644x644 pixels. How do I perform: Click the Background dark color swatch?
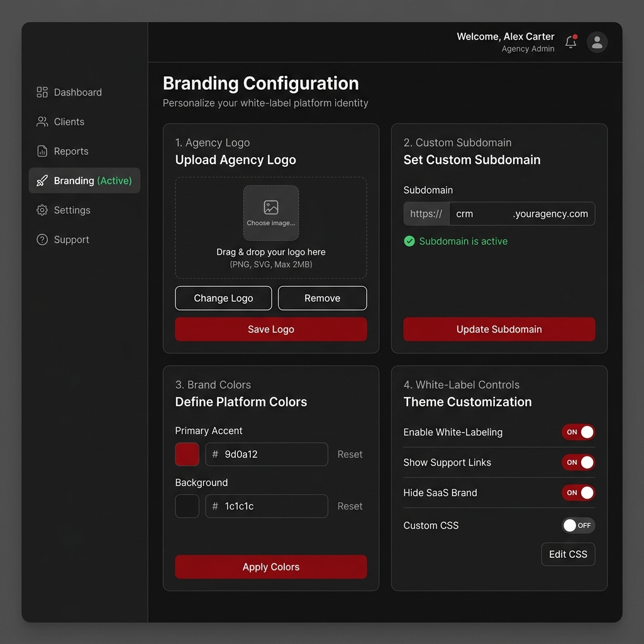pyautogui.click(x=187, y=506)
